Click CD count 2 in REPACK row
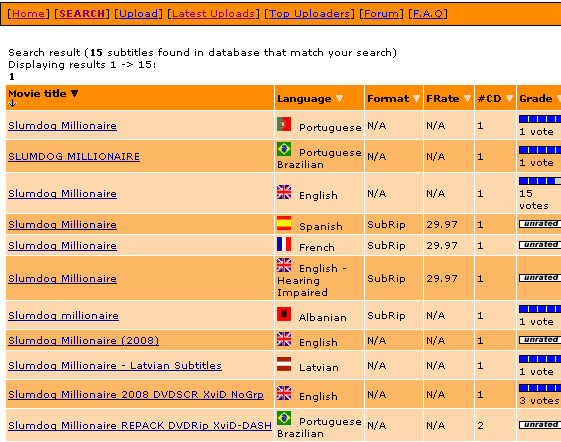Screen dimensions: 561x442 pyautogui.click(x=480, y=426)
